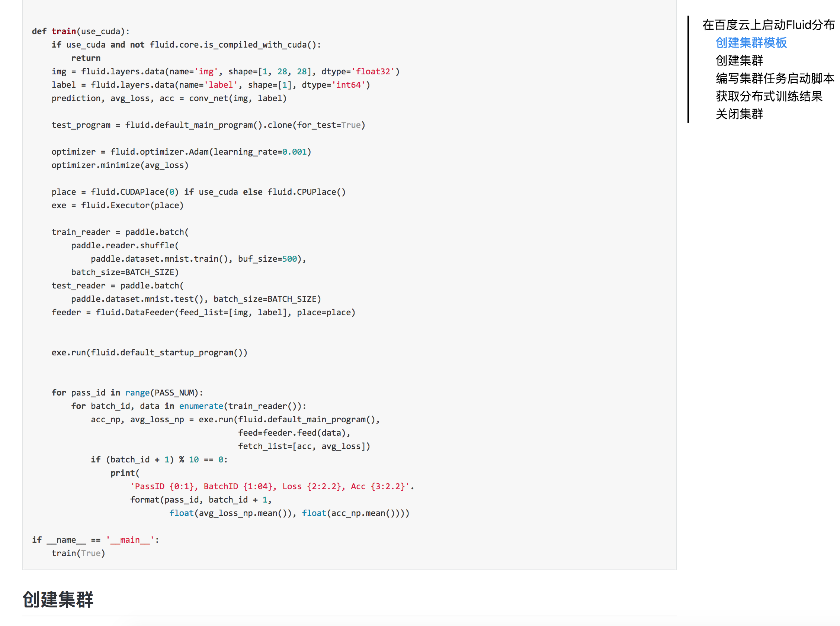Jump to 编写集群任务启动脚本 section

click(x=775, y=78)
